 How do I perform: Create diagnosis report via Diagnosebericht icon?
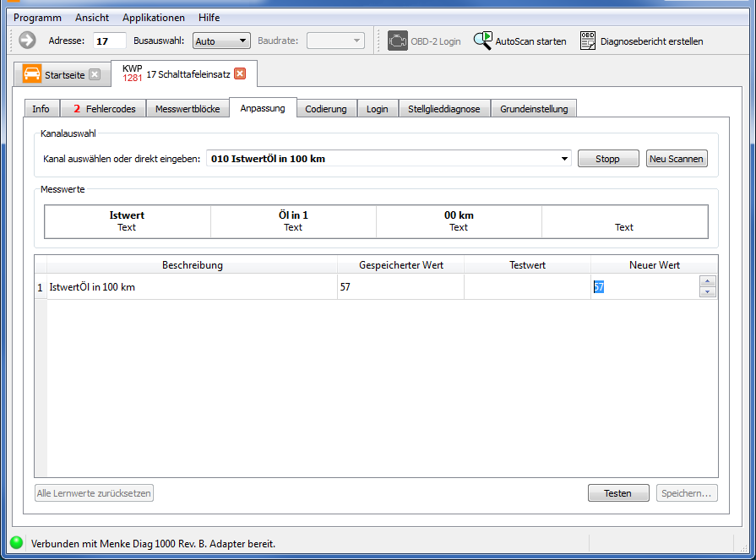[588, 41]
